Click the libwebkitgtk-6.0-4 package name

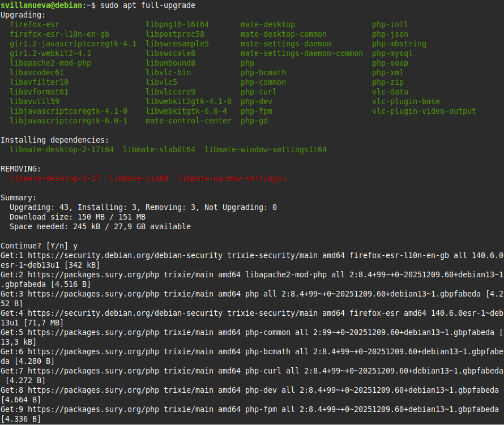pyautogui.click(x=186, y=111)
